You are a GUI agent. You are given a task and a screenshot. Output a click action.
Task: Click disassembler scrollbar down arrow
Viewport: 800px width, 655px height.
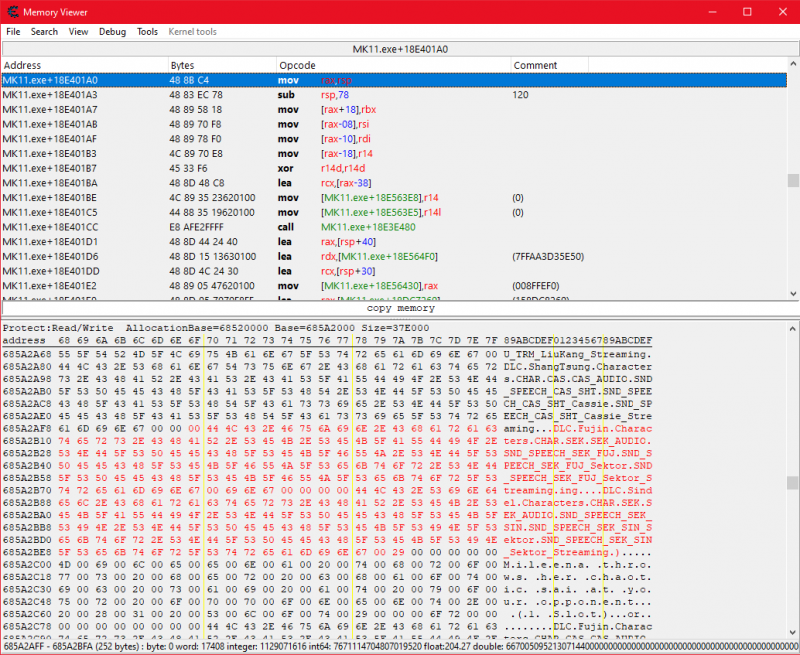793,293
